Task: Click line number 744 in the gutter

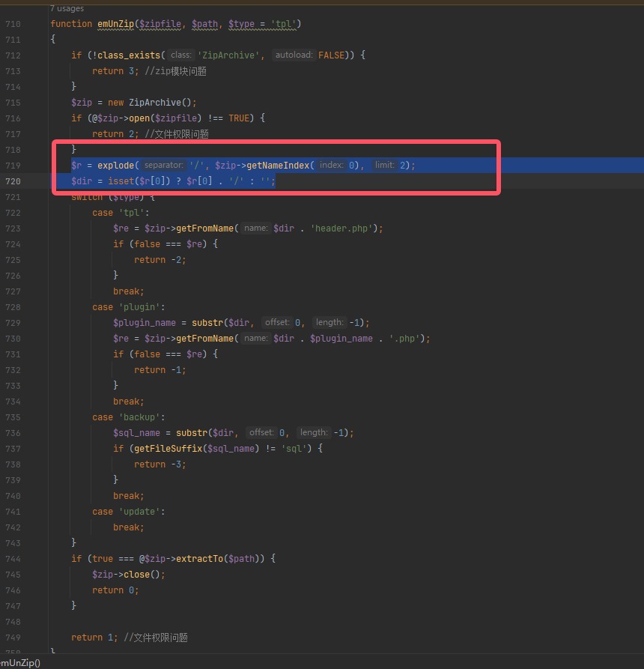Action: pyautogui.click(x=13, y=559)
